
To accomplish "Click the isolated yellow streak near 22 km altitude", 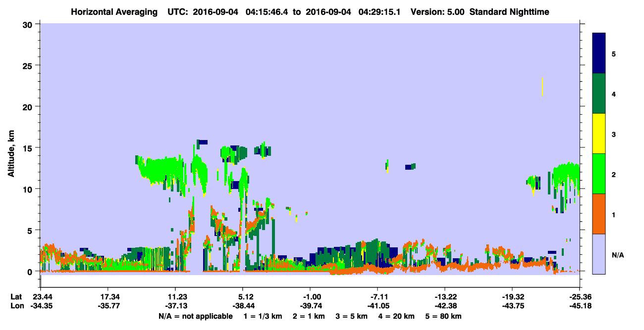I will pyautogui.click(x=542, y=87).
